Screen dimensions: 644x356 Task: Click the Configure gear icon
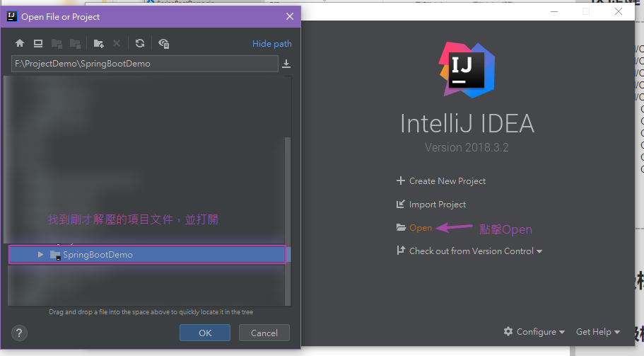[x=508, y=331]
